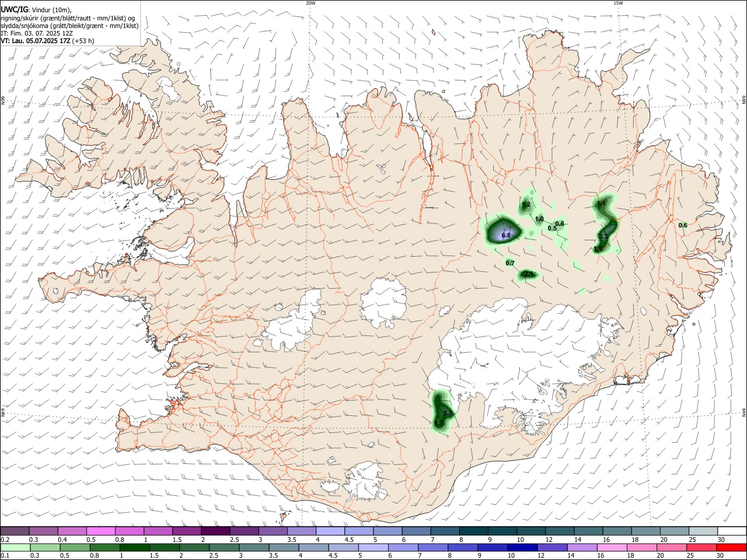Click the 0.6 value on the east coast

coord(683,225)
